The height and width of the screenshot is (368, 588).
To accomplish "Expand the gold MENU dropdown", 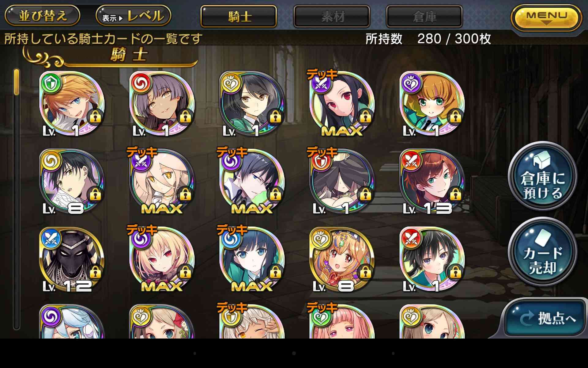I will point(547,17).
